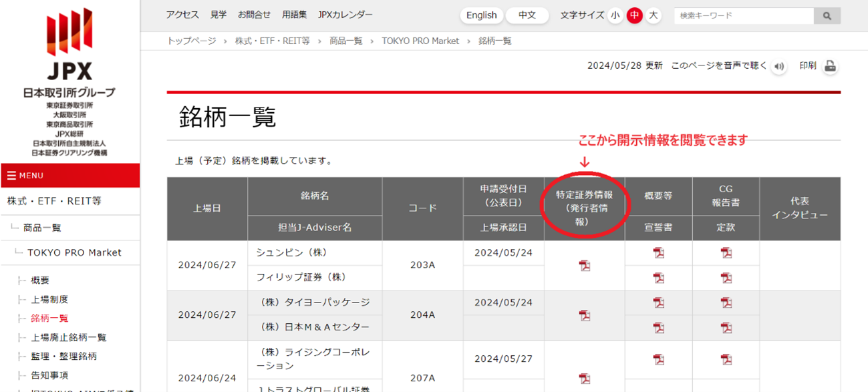This screenshot has width=868, height=392.
Task: Click the 担当J-Adviser名 column header
Action: [315, 228]
